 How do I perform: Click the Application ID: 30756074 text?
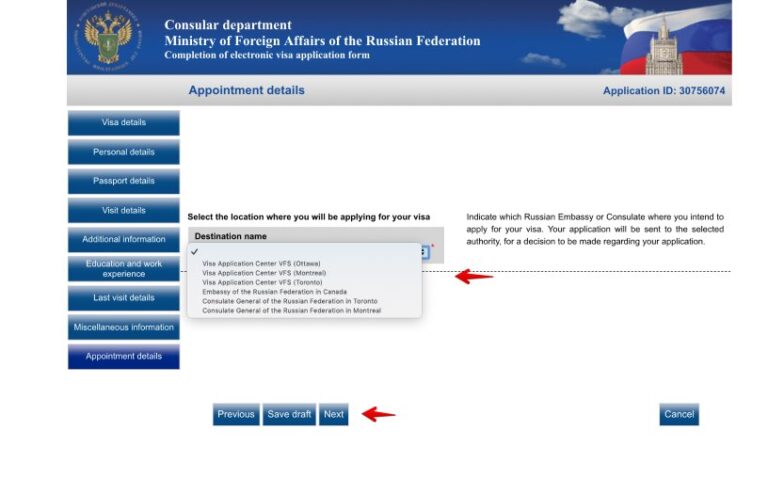664,91
